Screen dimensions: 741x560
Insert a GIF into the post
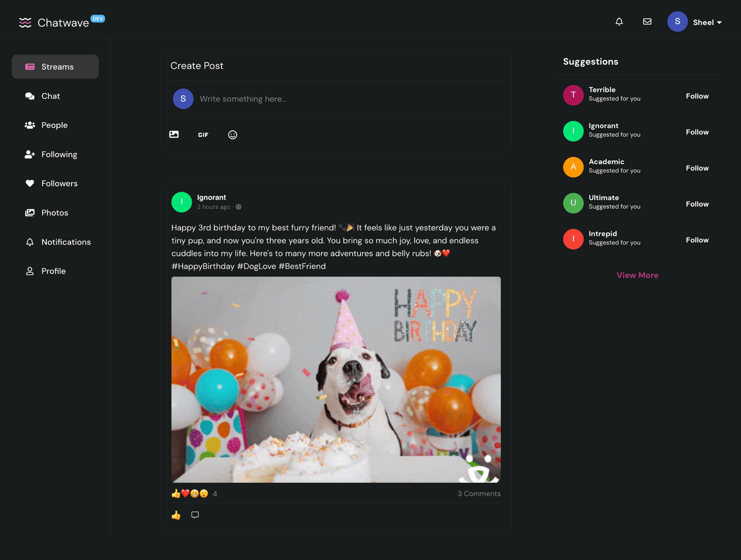tap(203, 135)
